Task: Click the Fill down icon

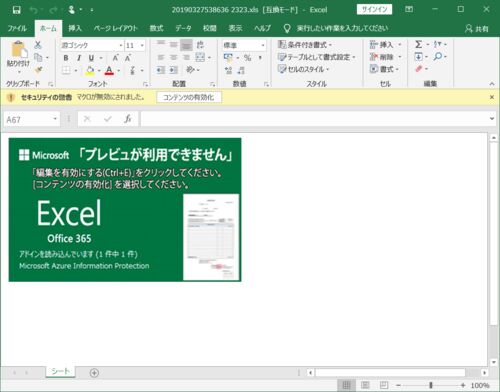Action: tap(418, 57)
